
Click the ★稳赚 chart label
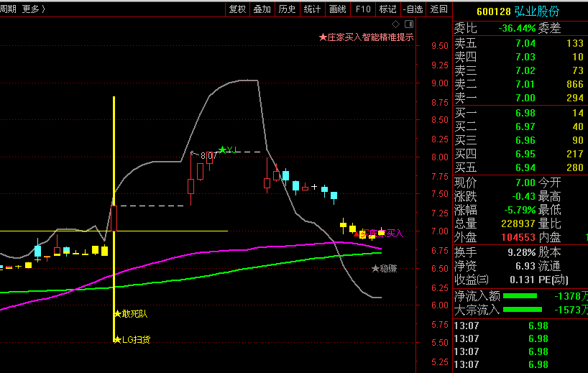(385, 268)
